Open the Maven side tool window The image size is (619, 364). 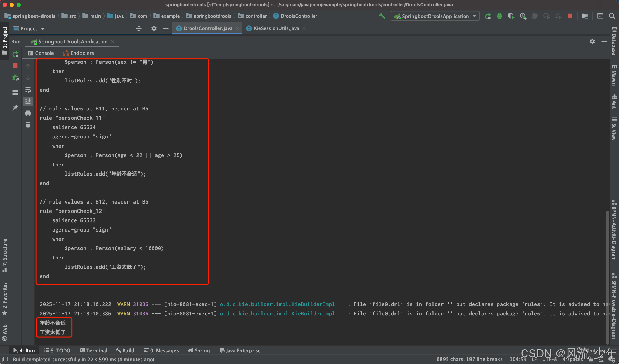pos(614,75)
